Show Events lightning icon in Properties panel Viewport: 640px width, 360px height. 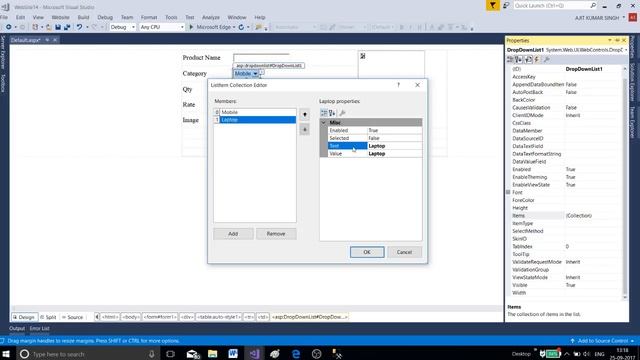537,60
